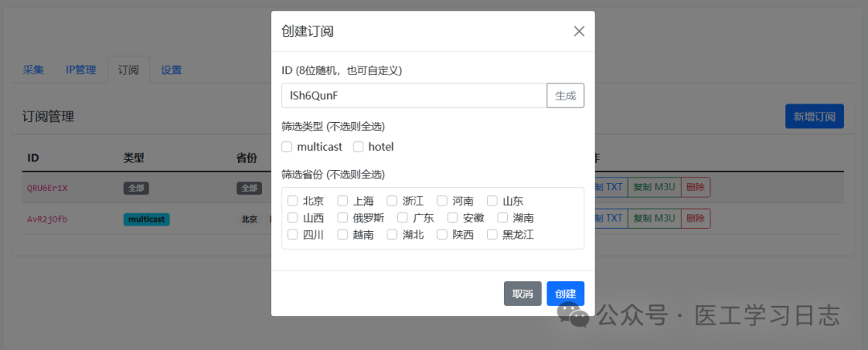
Task: Check the 黑龙江 province checkbox
Action: tap(492, 234)
